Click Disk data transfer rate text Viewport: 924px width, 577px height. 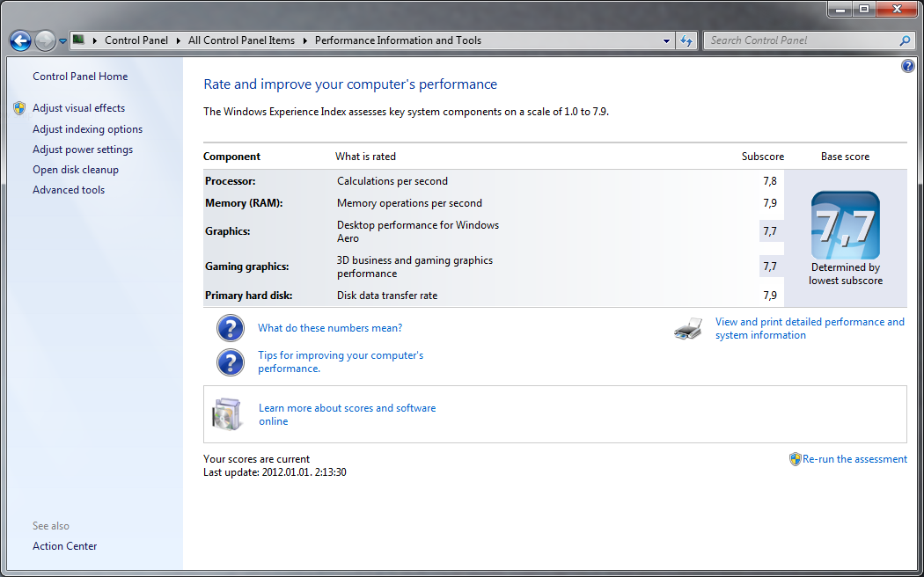pos(387,296)
